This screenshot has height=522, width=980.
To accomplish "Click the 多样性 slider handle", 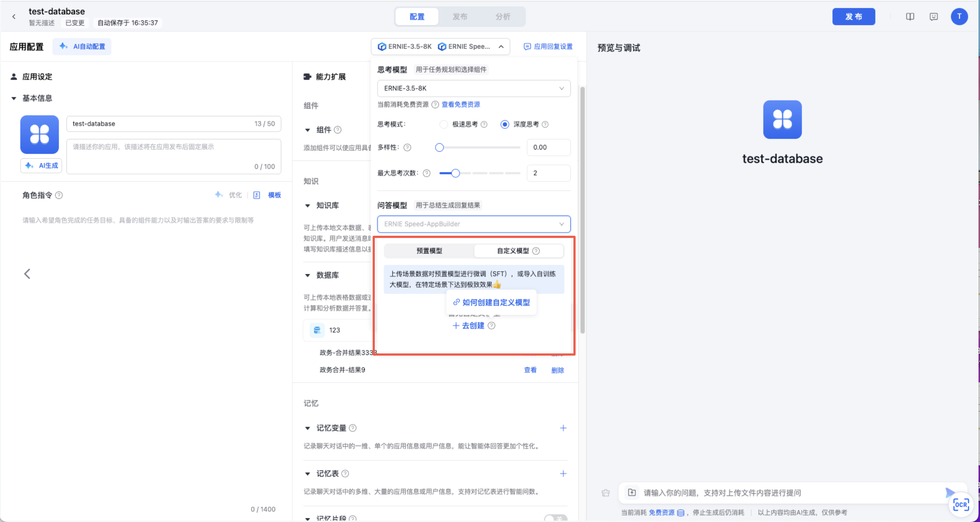I will tap(439, 147).
